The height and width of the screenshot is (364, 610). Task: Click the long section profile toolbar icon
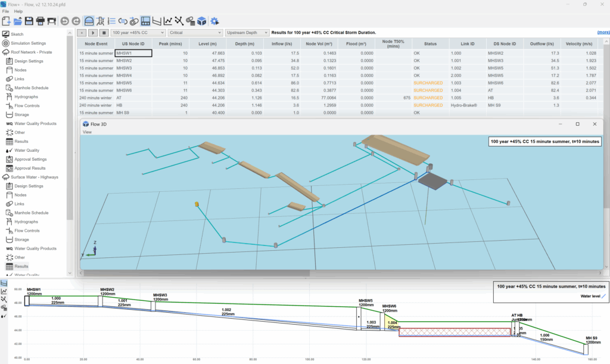[x=157, y=21]
